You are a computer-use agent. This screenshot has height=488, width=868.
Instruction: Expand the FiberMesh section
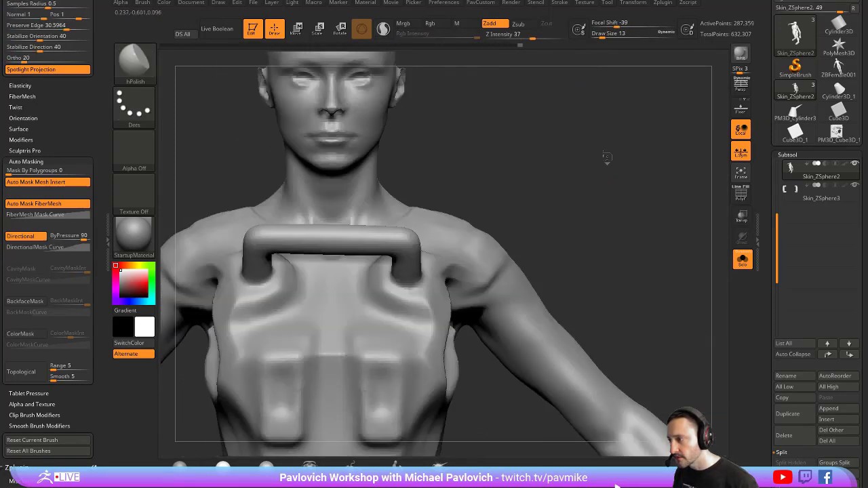coord(22,96)
